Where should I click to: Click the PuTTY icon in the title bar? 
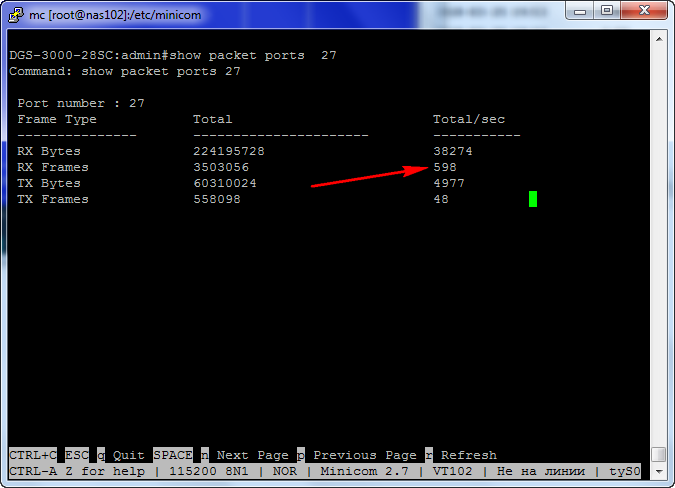click(x=16, y=15)
